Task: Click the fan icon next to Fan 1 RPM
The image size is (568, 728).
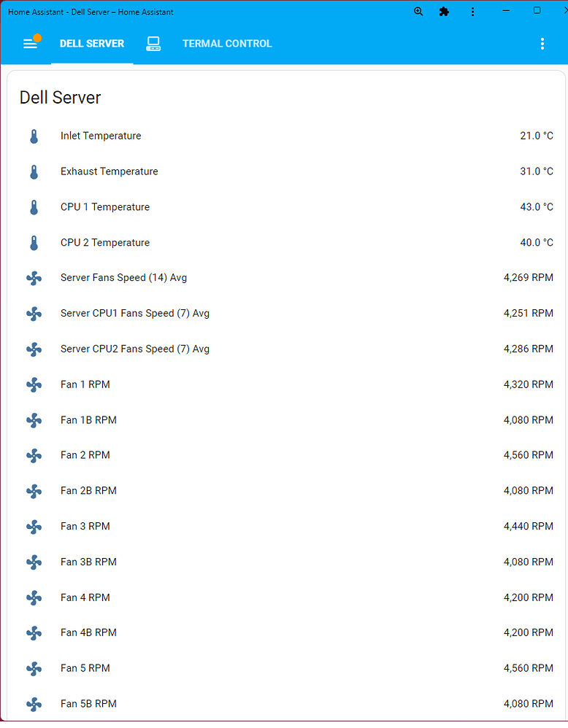Action: point(34,384)
